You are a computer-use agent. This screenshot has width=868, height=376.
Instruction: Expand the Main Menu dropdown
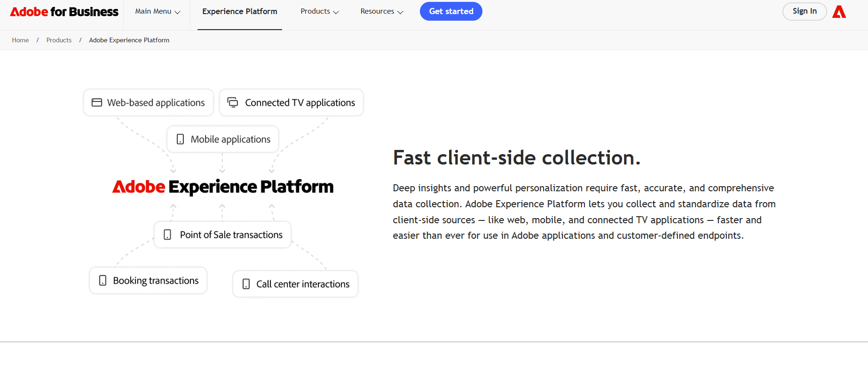(158, 11)
